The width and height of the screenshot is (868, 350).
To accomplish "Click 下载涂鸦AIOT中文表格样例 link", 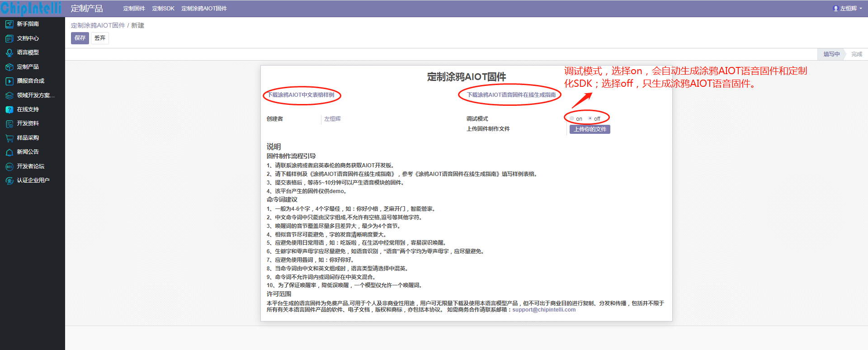I will click(x=301, y=95).
